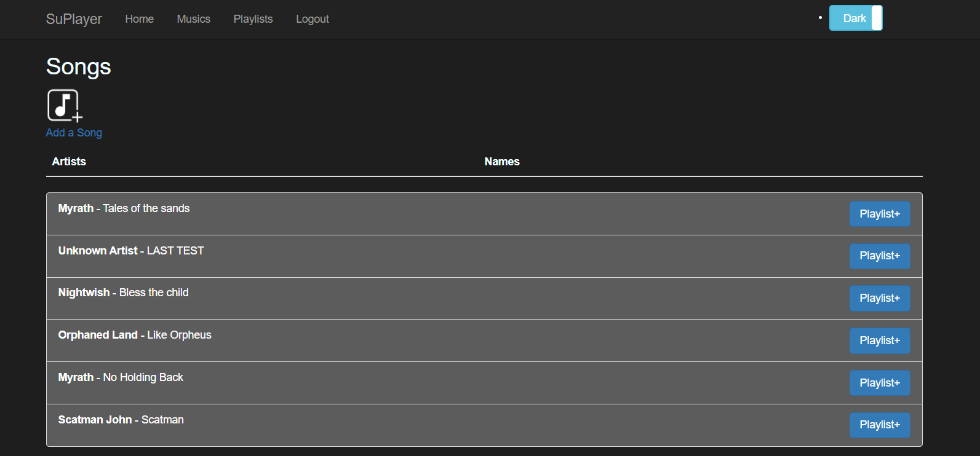This screenshot has height=456, width=980.
Task: Select the Unknown Artist - LAST TEST song
Action: click(x=131, y=251)
